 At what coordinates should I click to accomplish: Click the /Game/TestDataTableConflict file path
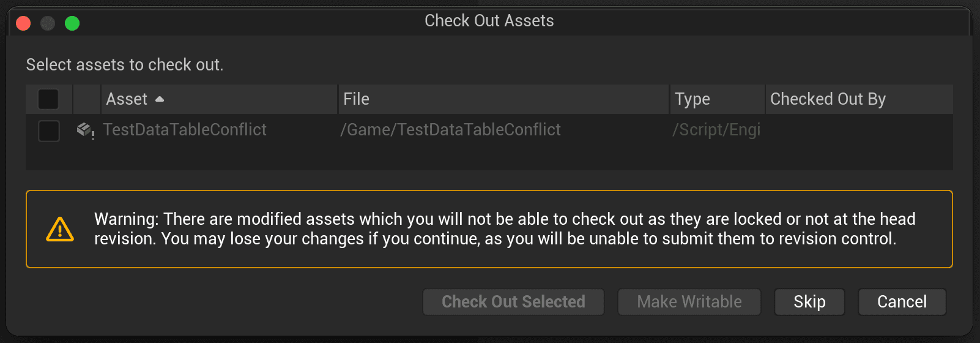coord(450,130)
